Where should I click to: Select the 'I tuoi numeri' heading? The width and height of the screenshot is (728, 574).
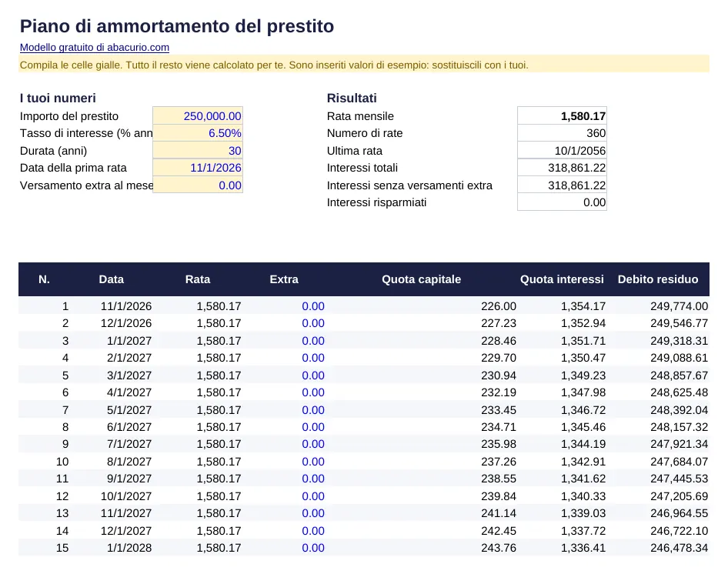(x=58, y=98)
